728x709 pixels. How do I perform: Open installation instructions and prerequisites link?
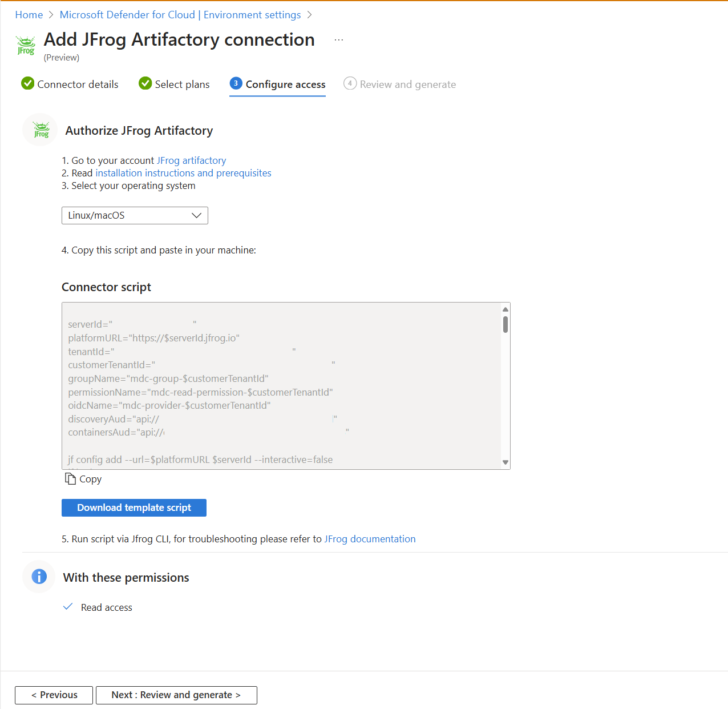pos(183,173)
